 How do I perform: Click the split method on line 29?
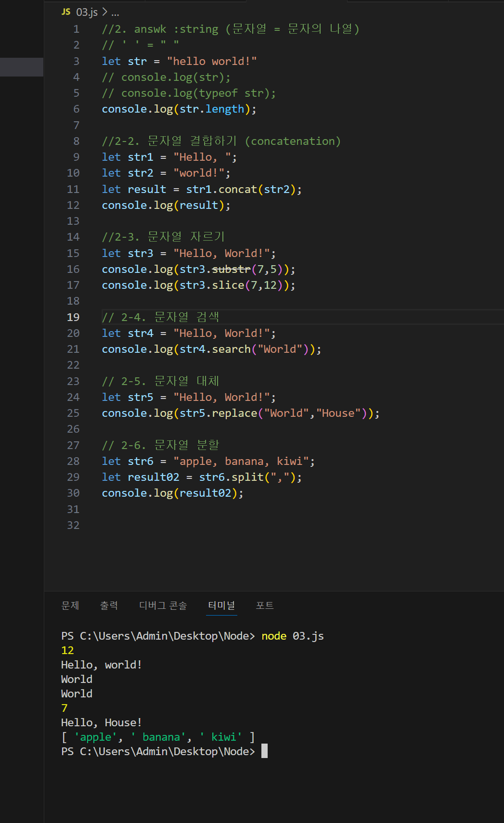click(x=247, y=477)
